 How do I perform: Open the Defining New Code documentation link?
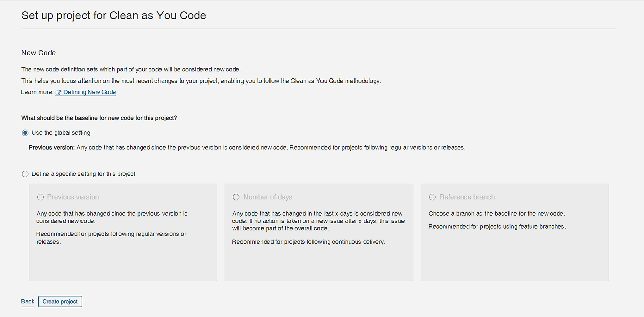click(90, 92)
